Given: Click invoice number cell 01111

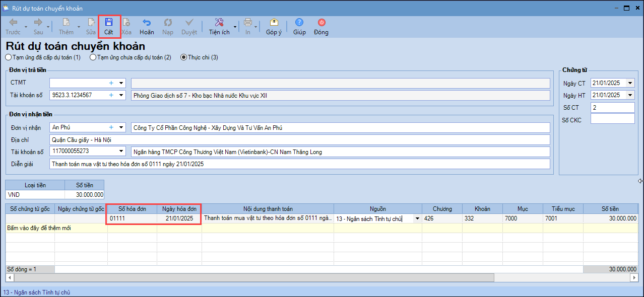Looking at the screenshot, I should click(x=132, y=218).
